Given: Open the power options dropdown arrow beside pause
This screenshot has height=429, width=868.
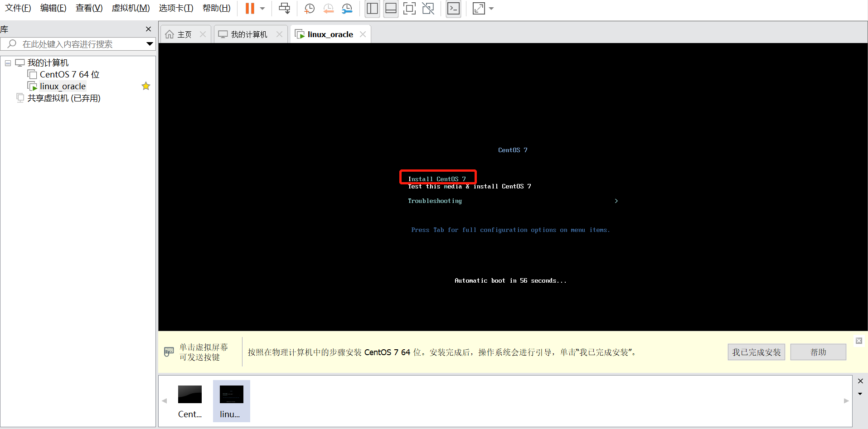Looking at the screenshot, I should [262, 9].
